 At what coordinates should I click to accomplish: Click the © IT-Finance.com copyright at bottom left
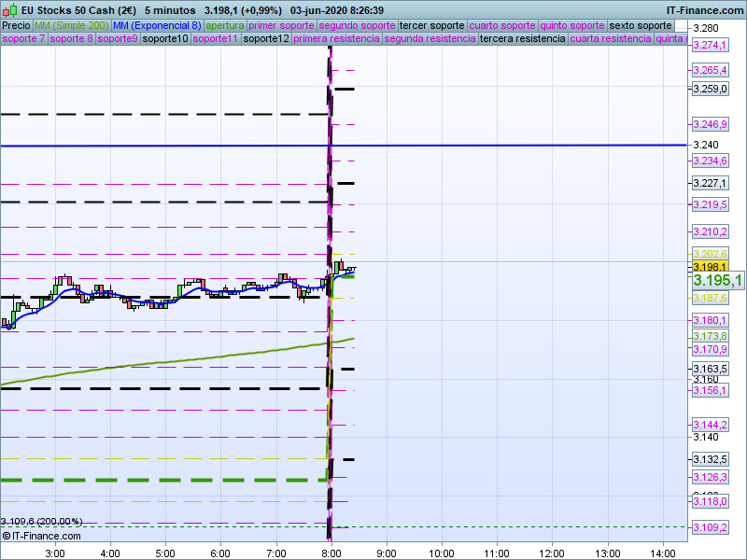coord(41,536)
